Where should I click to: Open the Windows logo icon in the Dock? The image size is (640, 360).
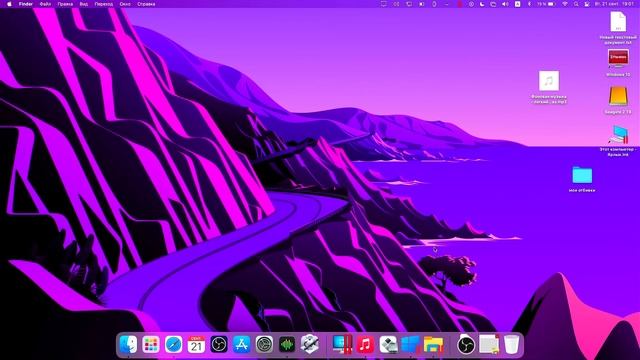point(411,344)
